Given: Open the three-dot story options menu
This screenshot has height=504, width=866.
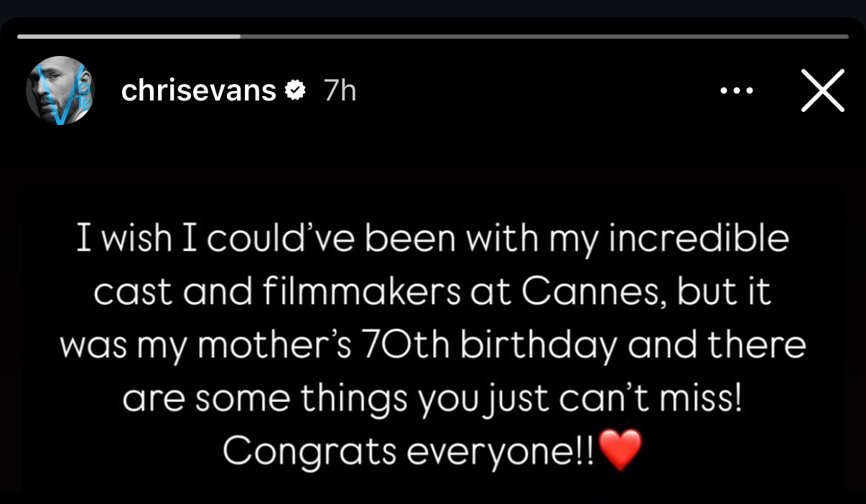Looking at the screenshot, I should 737,90.
